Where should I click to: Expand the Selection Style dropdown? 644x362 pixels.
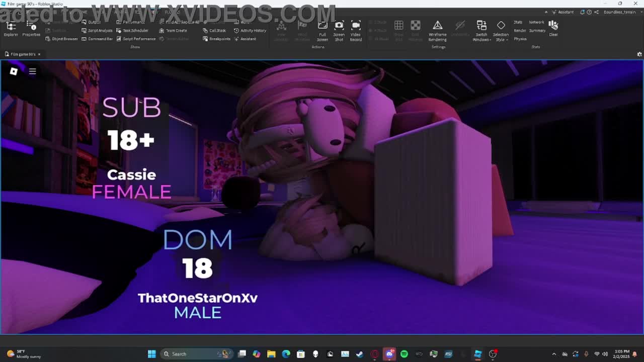tap(501, 31)
